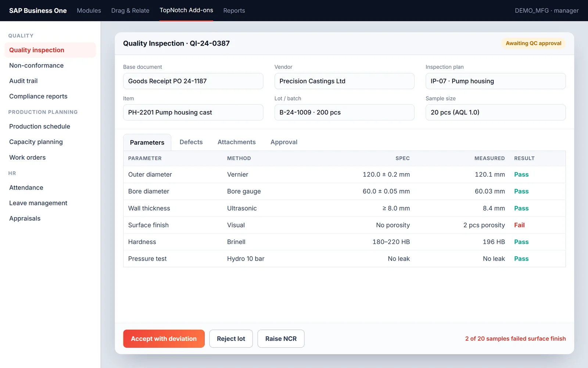Click the 2 pcs porosity measured value
This screenshot has height=368, width=588.
click(484, 225)
